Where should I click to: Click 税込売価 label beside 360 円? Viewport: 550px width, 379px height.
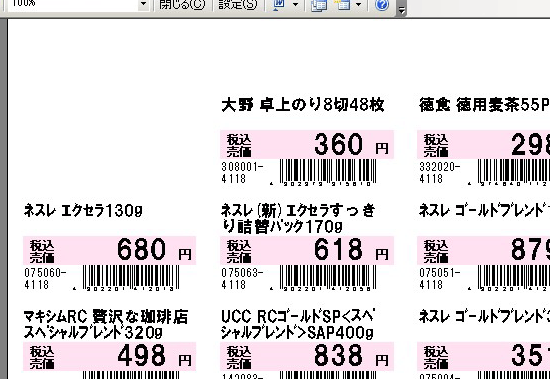(239, 145)
